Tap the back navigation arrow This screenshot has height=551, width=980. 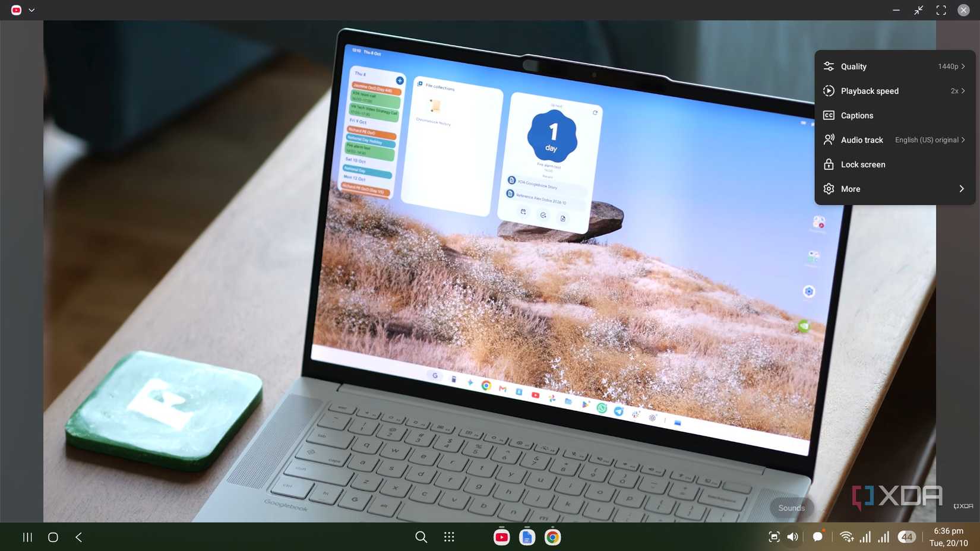(78, 537)
